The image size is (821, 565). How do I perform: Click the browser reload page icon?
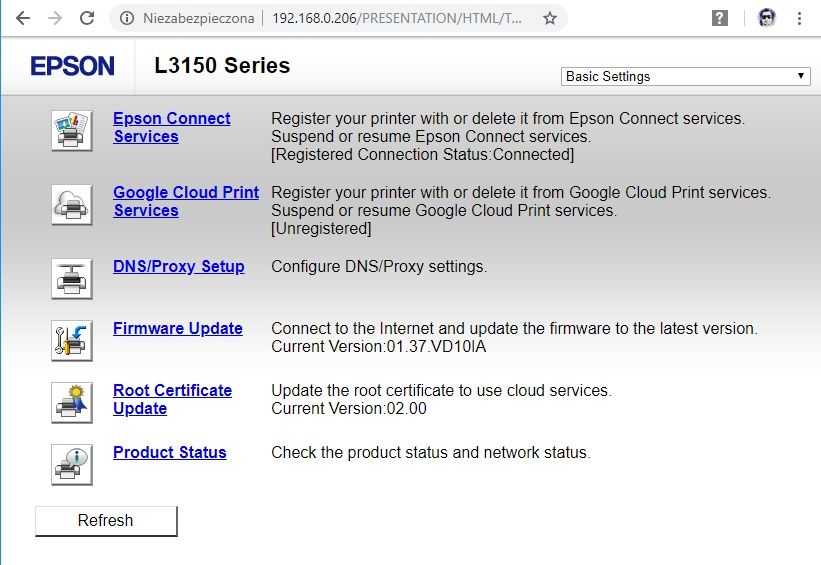[x=87, y=18]
